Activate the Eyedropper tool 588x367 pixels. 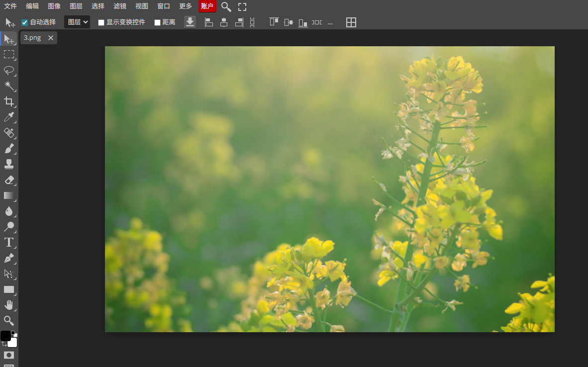coord(9,117)
